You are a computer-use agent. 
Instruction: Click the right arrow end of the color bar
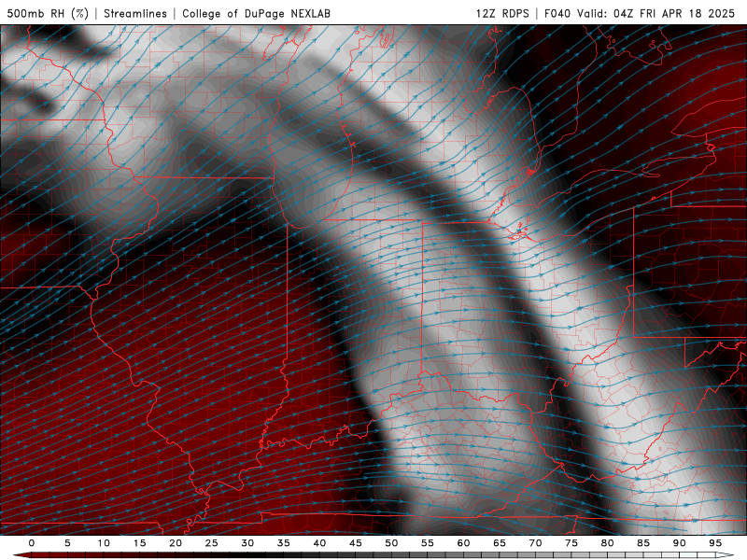[726, 555]
